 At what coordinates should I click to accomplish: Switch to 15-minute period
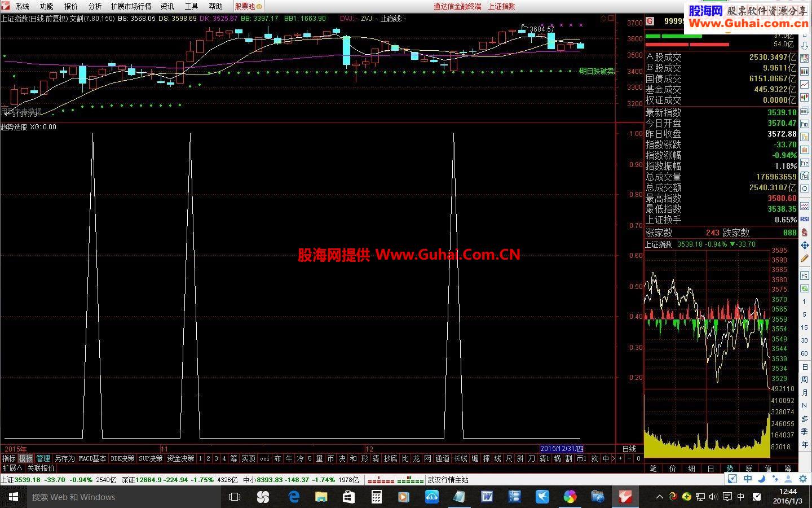[805, 327]
